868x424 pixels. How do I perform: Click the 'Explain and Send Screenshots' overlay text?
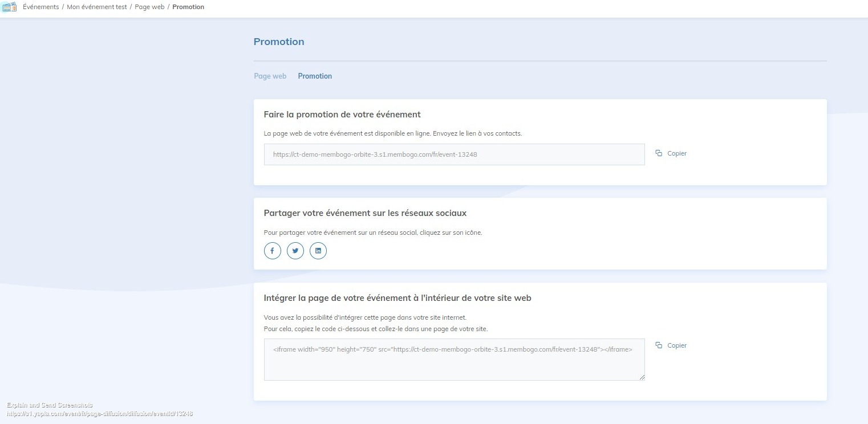pyautogui.click(x=50, y=405)
